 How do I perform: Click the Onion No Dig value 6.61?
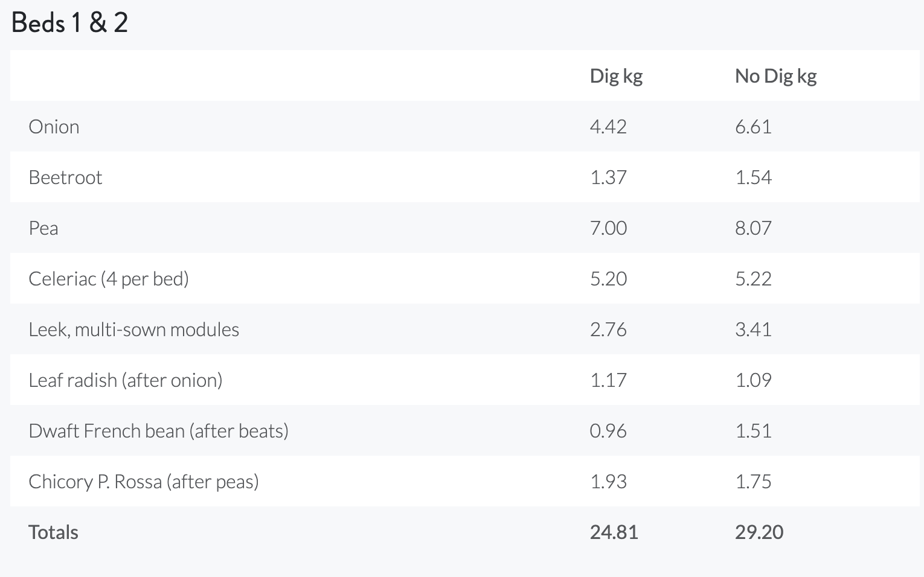coord(753,127)
